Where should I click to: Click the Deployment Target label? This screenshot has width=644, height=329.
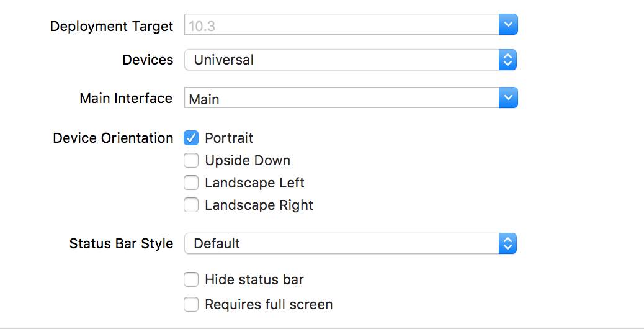pyautogui.click(x=112, y=27)
